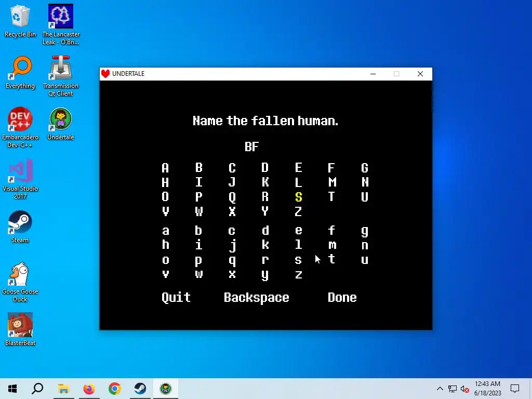Open taskbar search magnifier
Viewport: 532px width, 399px height.
point(37,389)
